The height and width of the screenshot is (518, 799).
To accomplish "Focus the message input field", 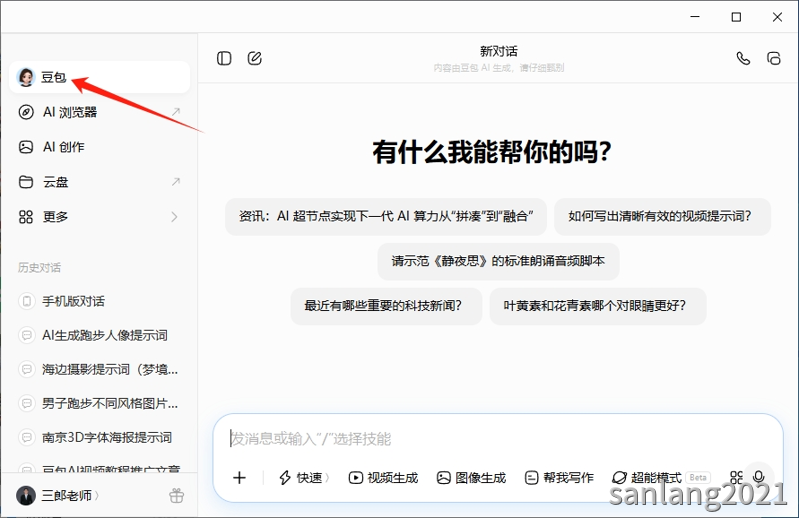I will coord(497,439).
